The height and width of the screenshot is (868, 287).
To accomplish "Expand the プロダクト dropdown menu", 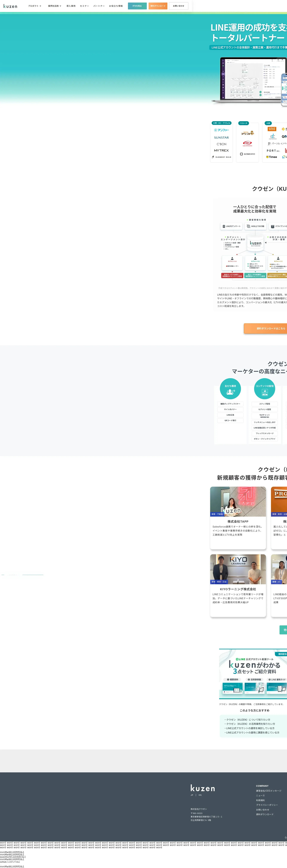I will tap(34, 6).
